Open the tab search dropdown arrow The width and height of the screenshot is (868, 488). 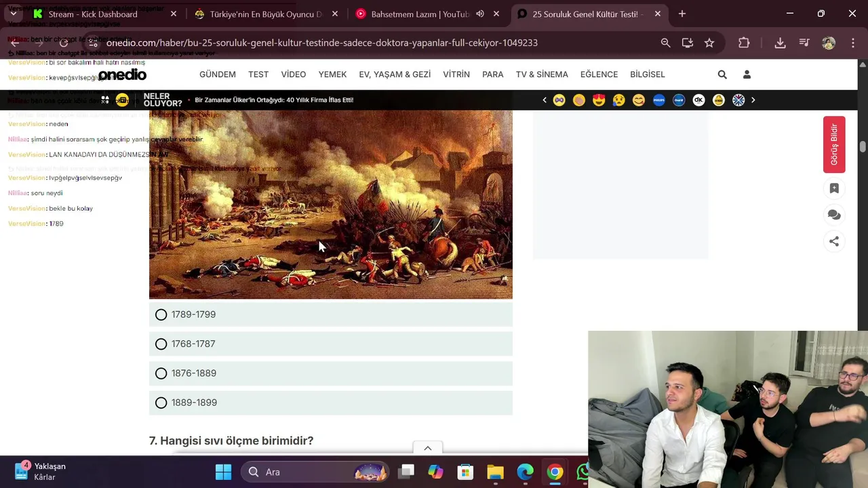click(13, 14)
